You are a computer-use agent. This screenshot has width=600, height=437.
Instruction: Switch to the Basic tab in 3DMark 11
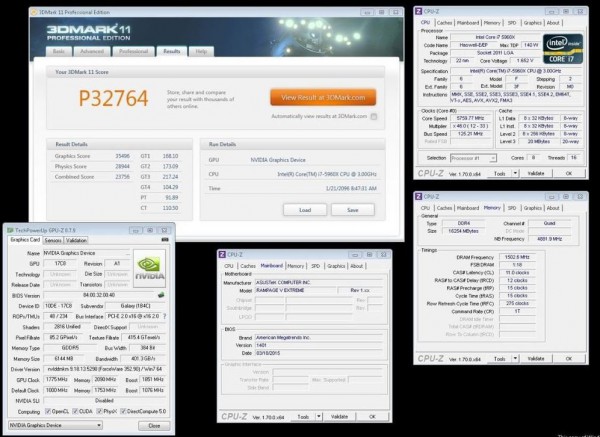tap(59, 51)
